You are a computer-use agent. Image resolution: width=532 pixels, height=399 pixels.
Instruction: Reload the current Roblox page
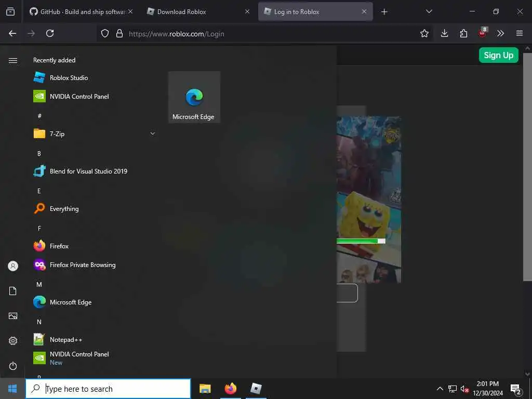click(x=50, y=33)
